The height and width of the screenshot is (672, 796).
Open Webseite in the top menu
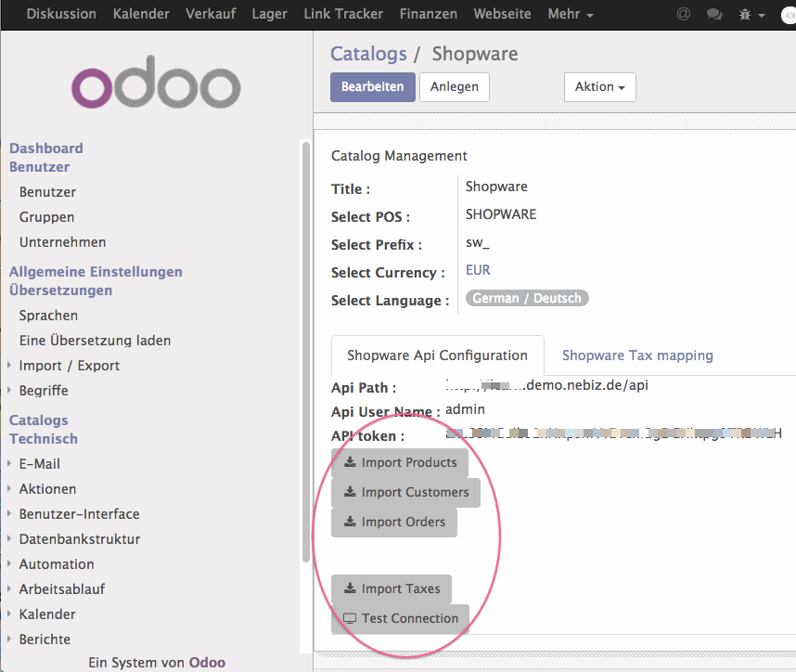[x=502, y=14]
